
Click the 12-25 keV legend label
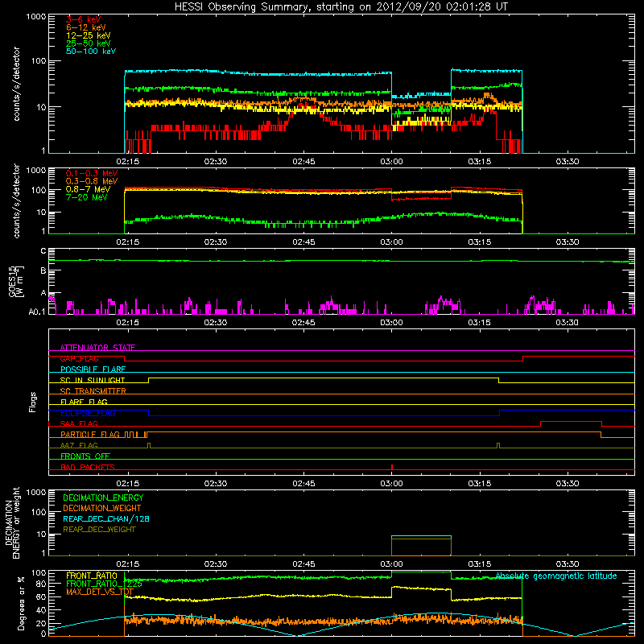[x=89, y=35]
